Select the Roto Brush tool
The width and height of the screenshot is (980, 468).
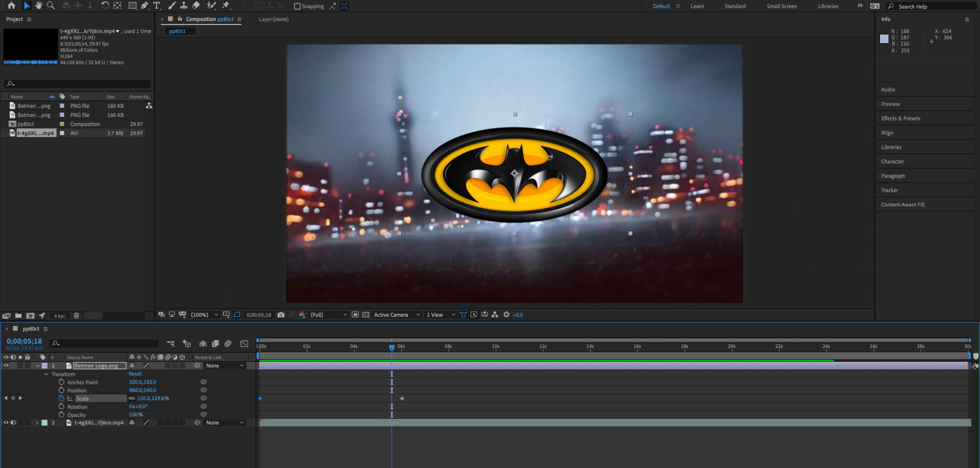point(211,6)
